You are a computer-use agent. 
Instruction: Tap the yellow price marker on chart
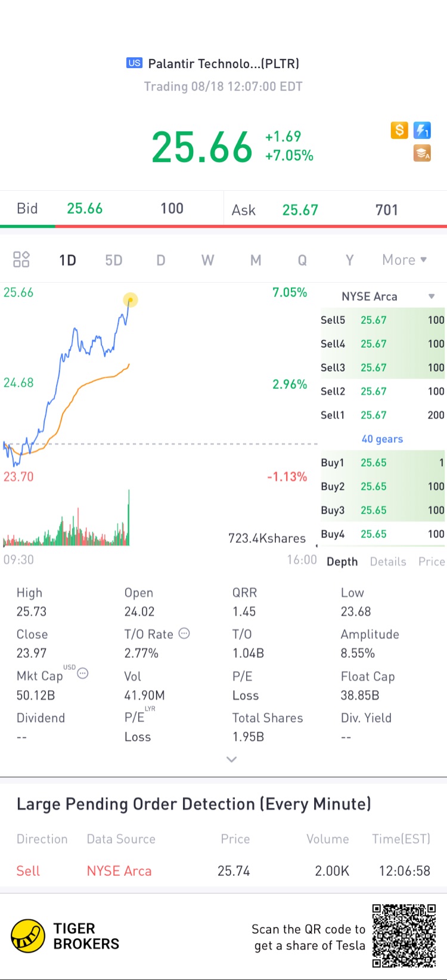131,299
